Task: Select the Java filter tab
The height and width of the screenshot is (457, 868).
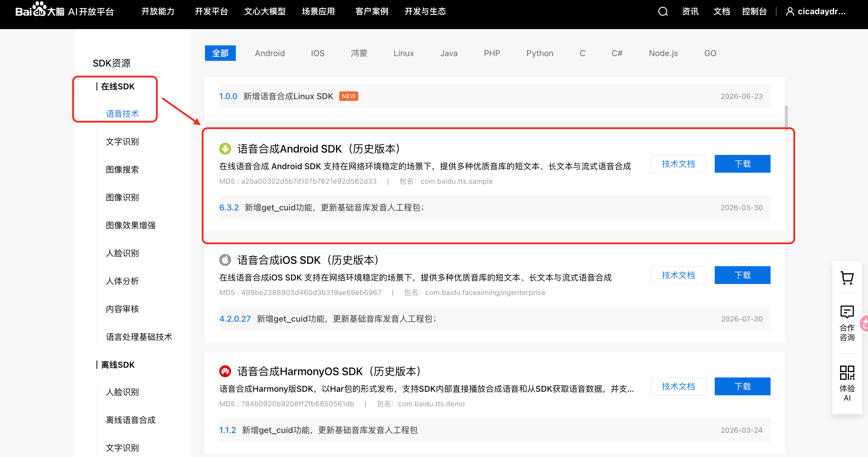Action: [x=449, y=53]
